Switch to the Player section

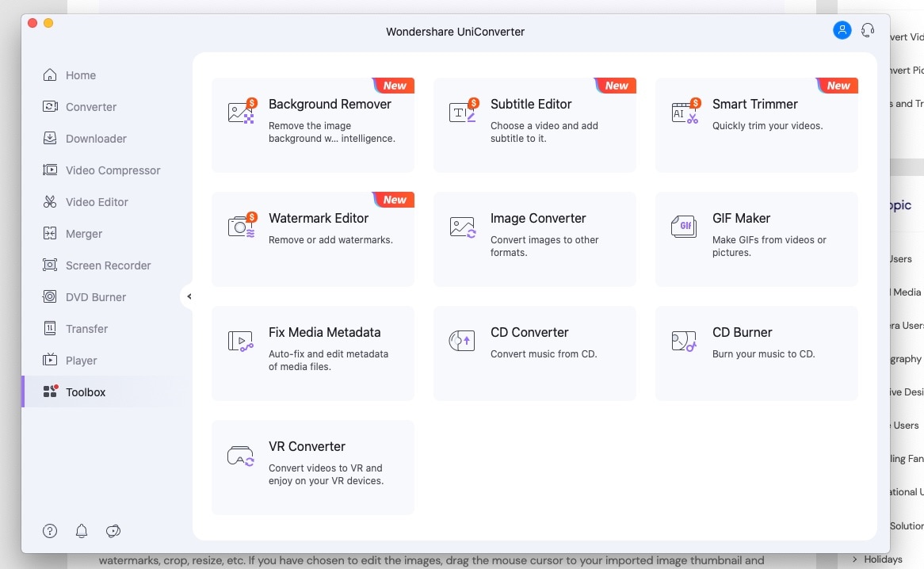(82, 361)
